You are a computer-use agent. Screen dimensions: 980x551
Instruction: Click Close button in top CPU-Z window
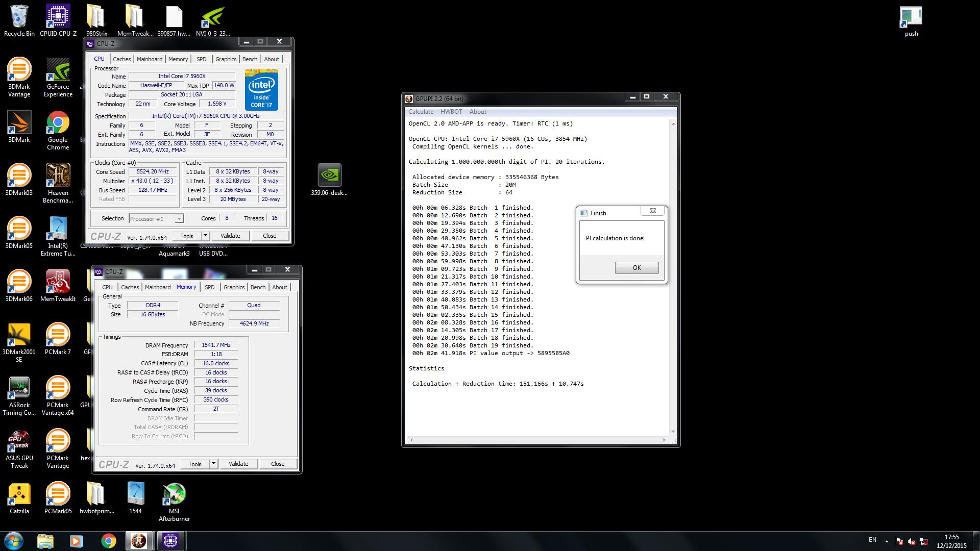coord(269,236)
